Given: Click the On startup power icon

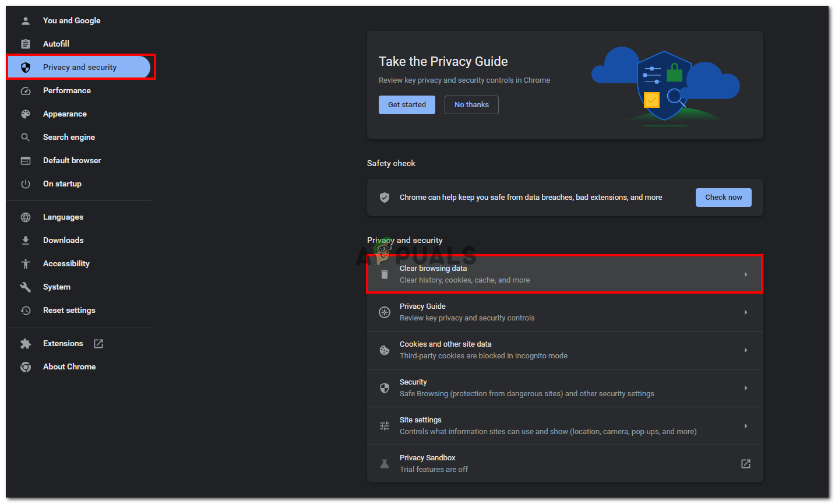Looking at the screenshot, I should coord(26,184).
